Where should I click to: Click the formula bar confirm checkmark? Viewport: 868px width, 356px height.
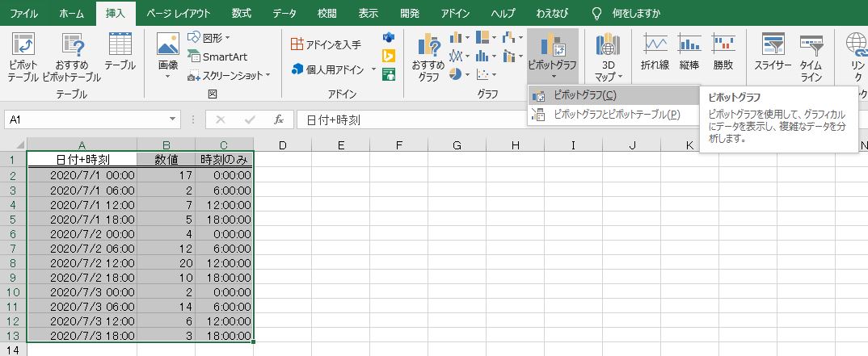(x=250, y=119)
